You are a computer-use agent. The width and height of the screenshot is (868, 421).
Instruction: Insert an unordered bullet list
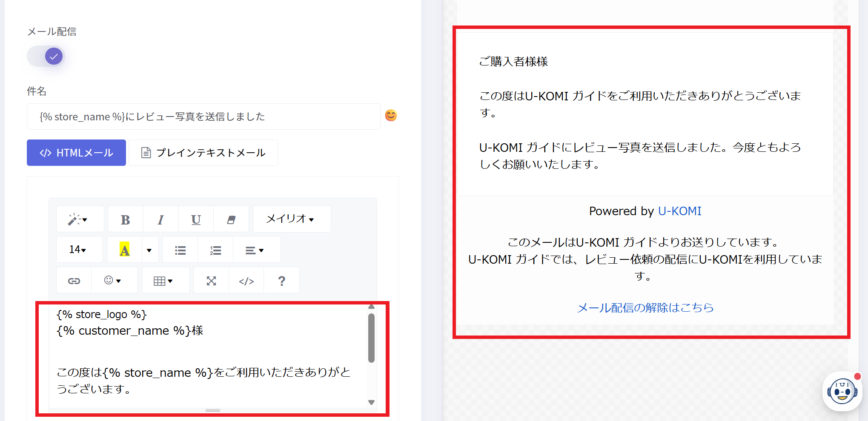[x=180, y=250]
